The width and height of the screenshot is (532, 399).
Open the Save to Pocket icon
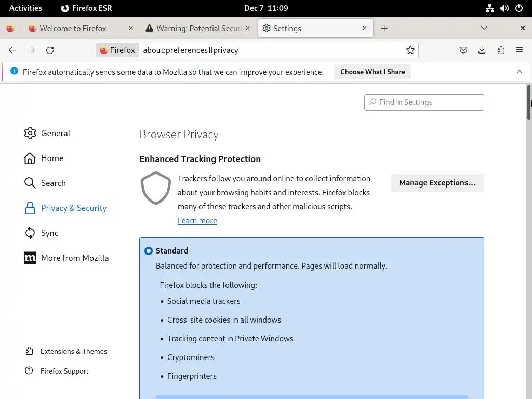tap(463, 50)
